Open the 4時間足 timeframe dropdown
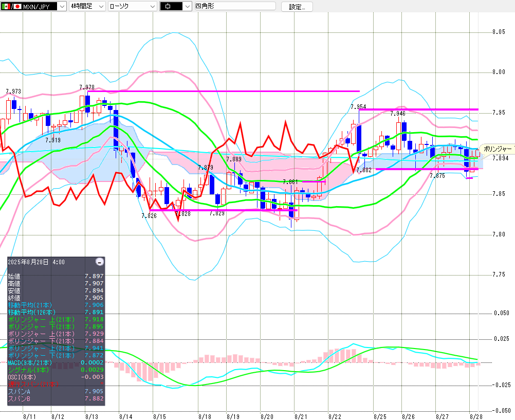The height and width of the screenshot is (420, 515). coord(87,6)
